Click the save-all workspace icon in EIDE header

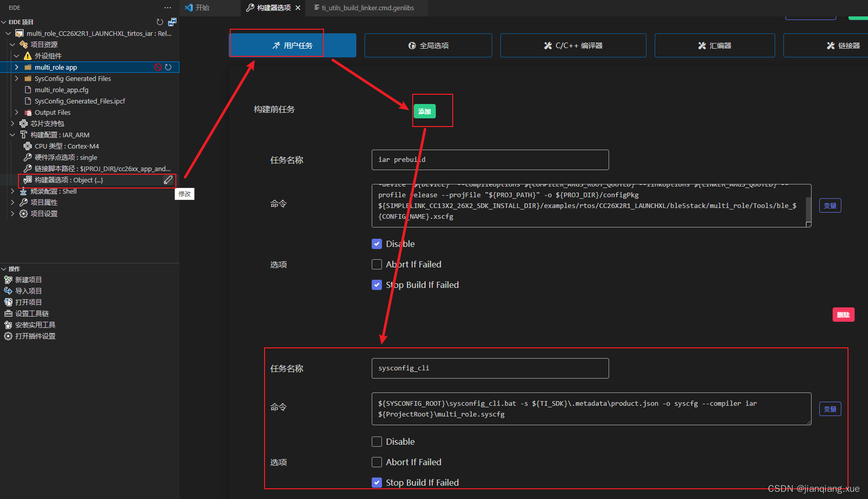[172, 22]
